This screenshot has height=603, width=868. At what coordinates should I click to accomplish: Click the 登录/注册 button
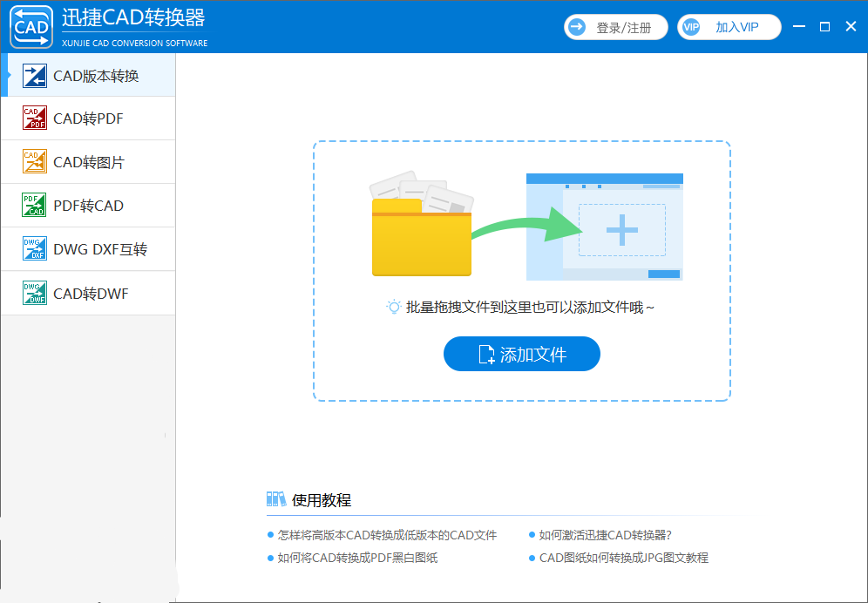[615, 27]
